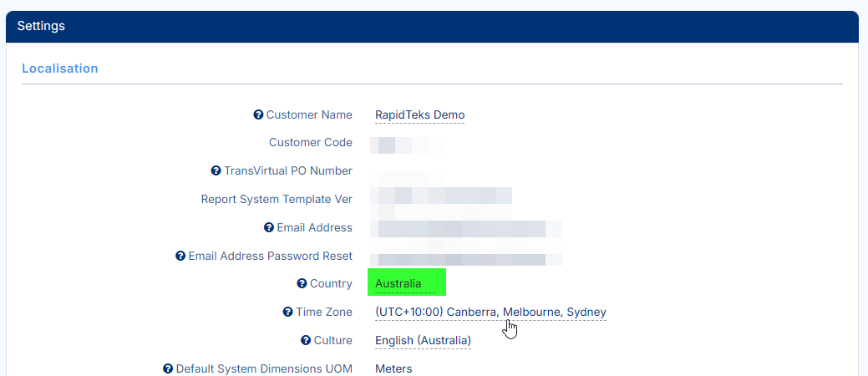This screenshot has width=868, height=376.
Task: Open help for Default System Dimensions UOM
Action: (168, 368)
